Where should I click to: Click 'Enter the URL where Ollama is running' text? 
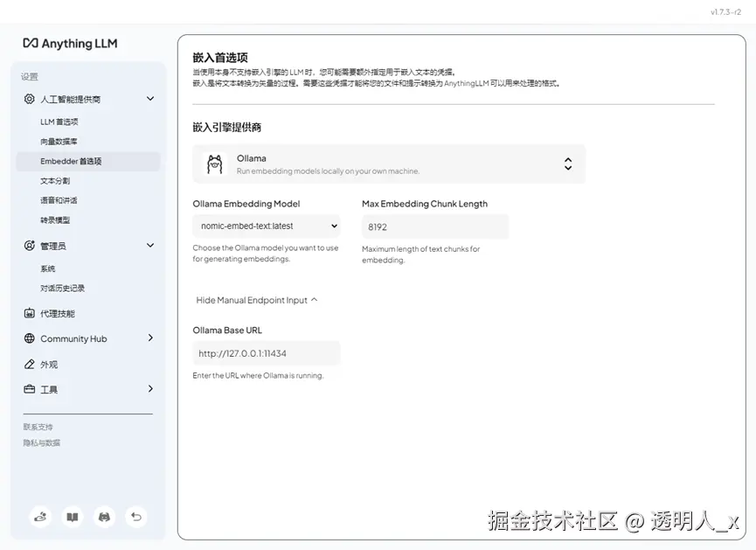[258, 375]
